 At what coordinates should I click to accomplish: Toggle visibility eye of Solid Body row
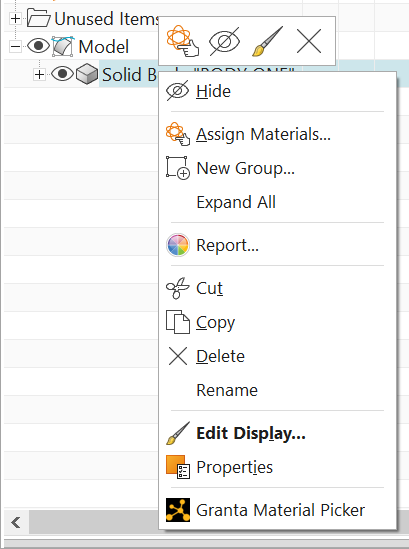(x=62, y=74)
